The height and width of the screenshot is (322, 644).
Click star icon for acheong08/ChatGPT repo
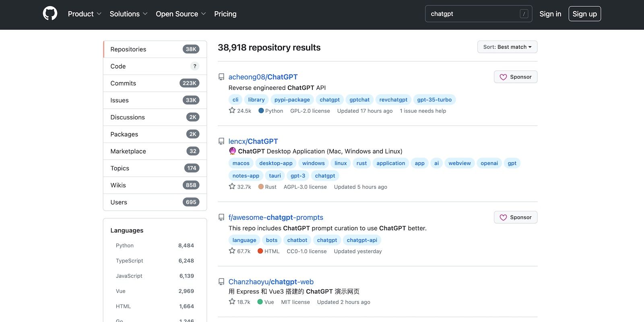click(x=232, y=110)
